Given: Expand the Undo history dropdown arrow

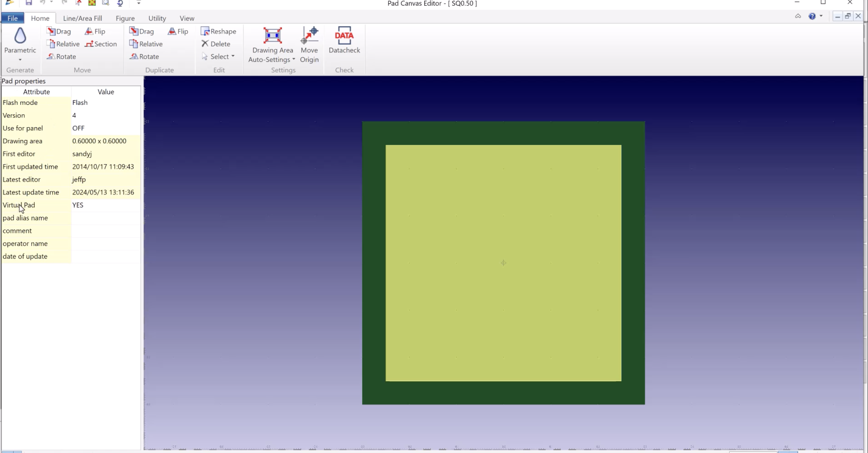Looking at the screenshot, I should [x=51, y=3].
